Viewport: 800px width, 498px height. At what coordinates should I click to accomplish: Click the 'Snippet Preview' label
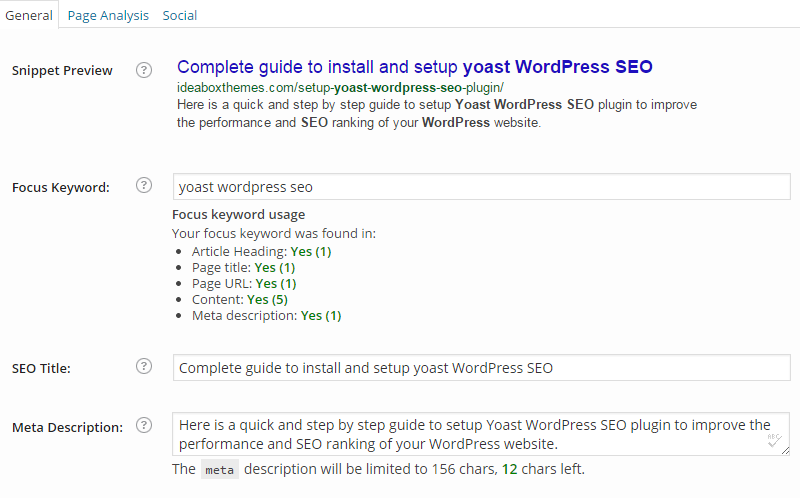point(62,70)
